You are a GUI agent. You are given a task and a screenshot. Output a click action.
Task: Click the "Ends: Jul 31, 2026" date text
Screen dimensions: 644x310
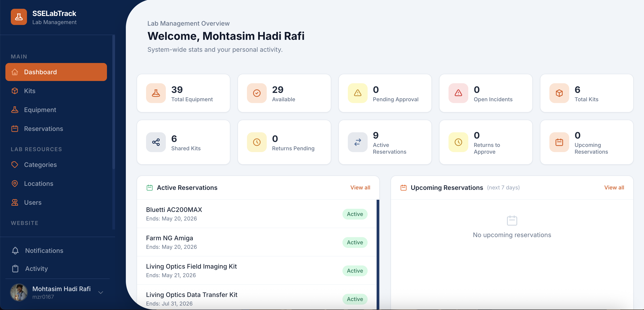[169, 303]
